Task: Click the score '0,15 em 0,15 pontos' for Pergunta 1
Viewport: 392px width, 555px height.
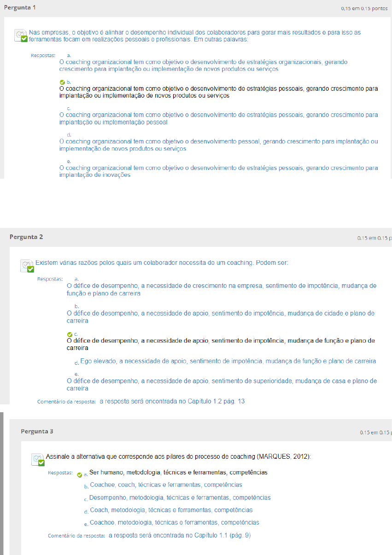Action: click(x=364, y=8)
